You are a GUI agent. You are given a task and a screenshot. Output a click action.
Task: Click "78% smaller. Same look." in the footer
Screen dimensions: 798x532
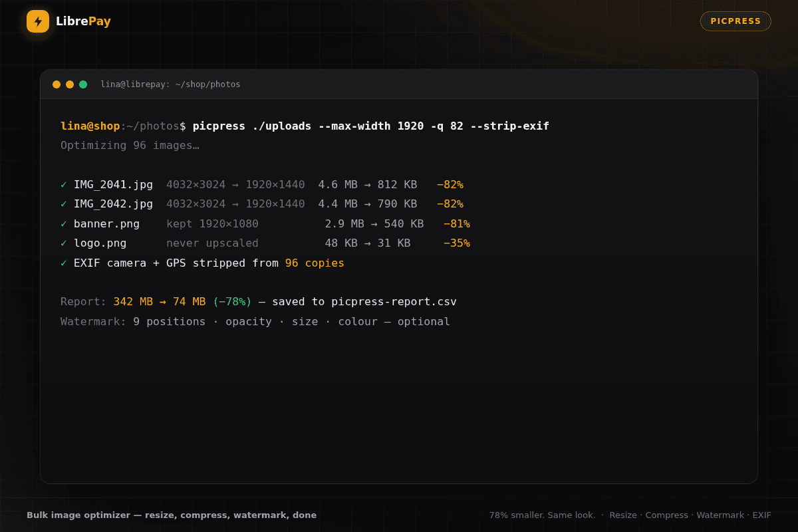tap(543, 515)
